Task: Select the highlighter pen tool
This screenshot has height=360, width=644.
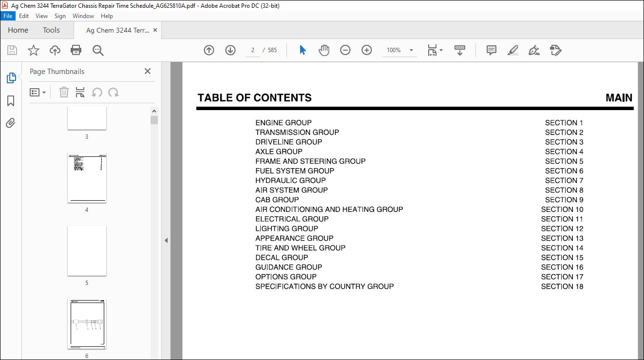Action: pyautogui.click(x=512, y=50)
